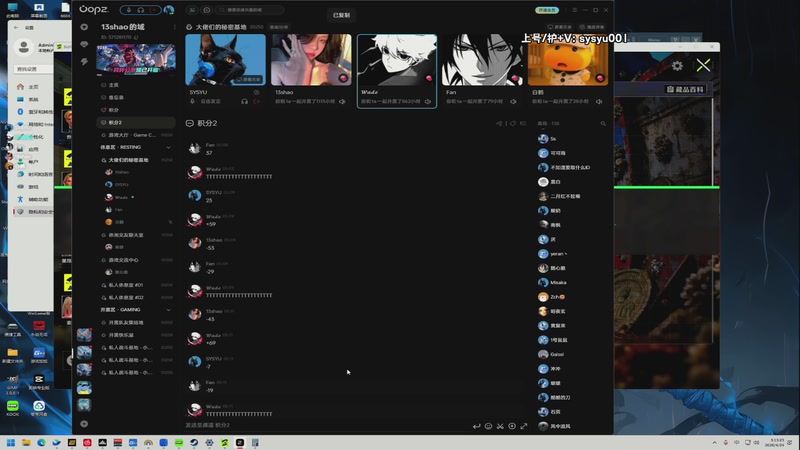Viewport: 800px width, 450px height.
Task: Mute 13shao using his speaker icon
Action: click(x=342, y=102)
